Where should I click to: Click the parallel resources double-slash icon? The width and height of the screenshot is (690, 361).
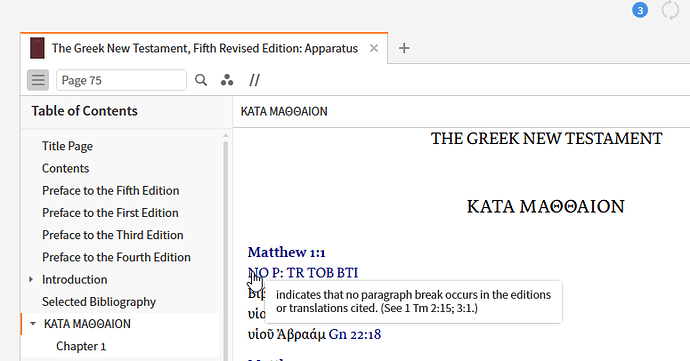pos(254,80)
